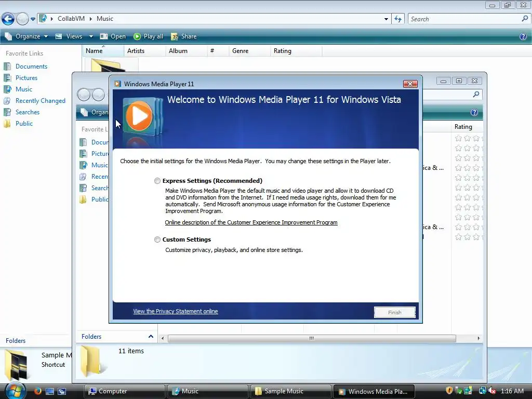Open Customer Experience Improvement Program description link
The width and height of the screenshot is (532, 399).
pos(251,222)
